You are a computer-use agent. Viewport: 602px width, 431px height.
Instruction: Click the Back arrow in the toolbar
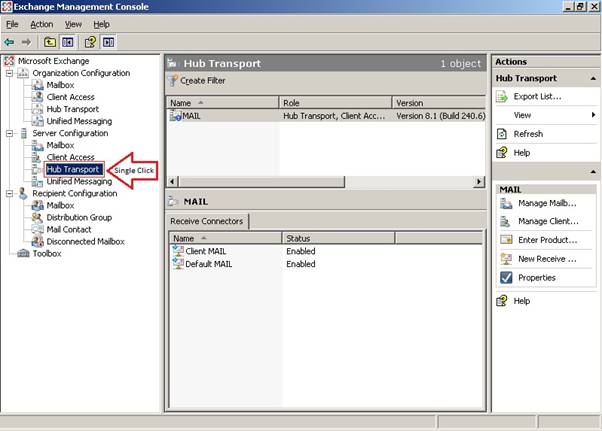point(9,42)
